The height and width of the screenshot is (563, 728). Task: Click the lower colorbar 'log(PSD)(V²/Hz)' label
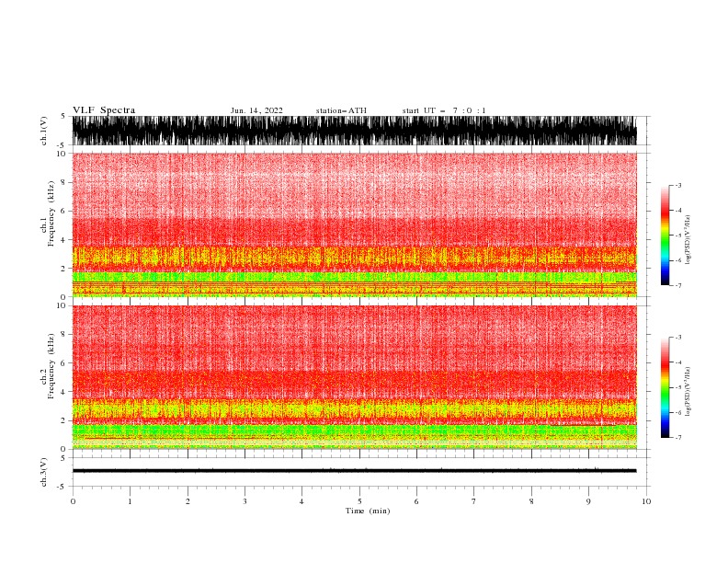tap(688, 392)
